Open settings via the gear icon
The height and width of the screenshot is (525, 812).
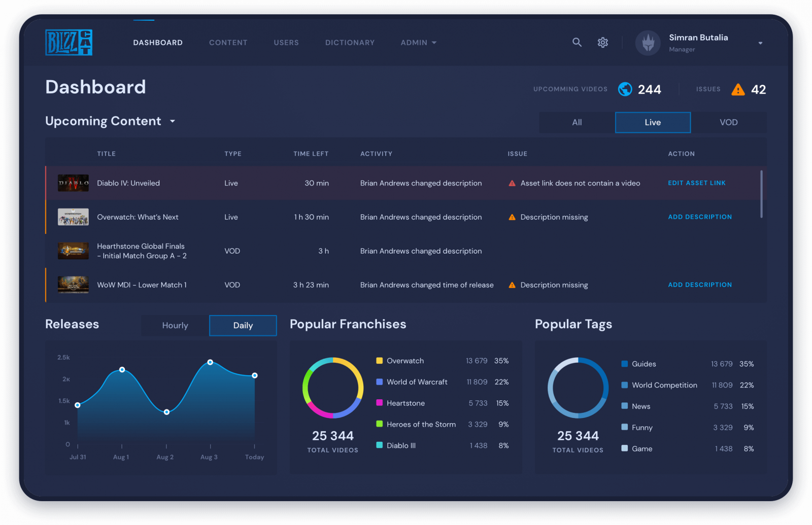click(603, 43)
